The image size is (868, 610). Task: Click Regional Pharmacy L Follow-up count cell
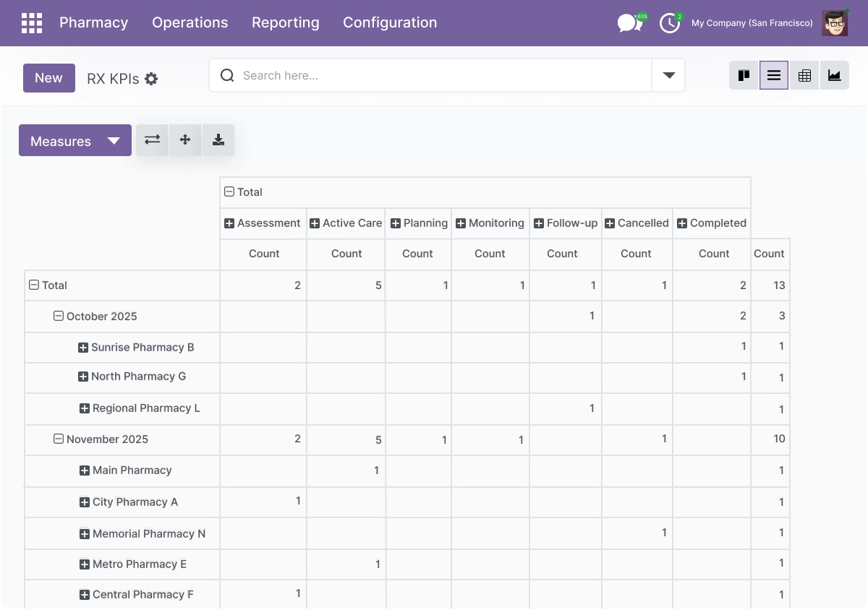(x=566, y=408)
